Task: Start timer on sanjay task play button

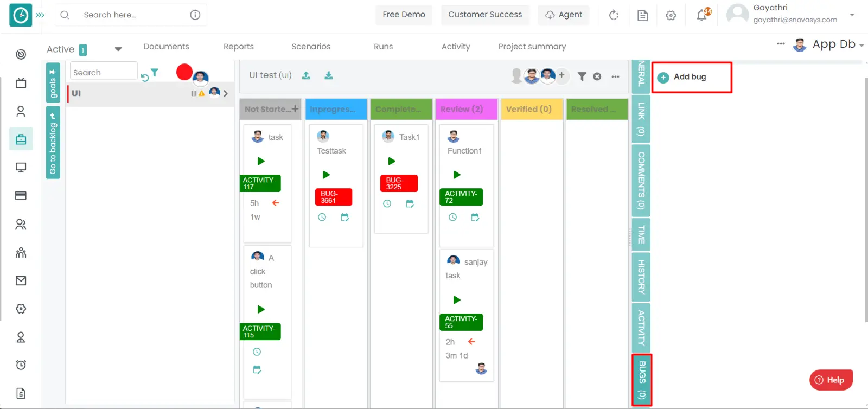Action: tap(457, 300)
